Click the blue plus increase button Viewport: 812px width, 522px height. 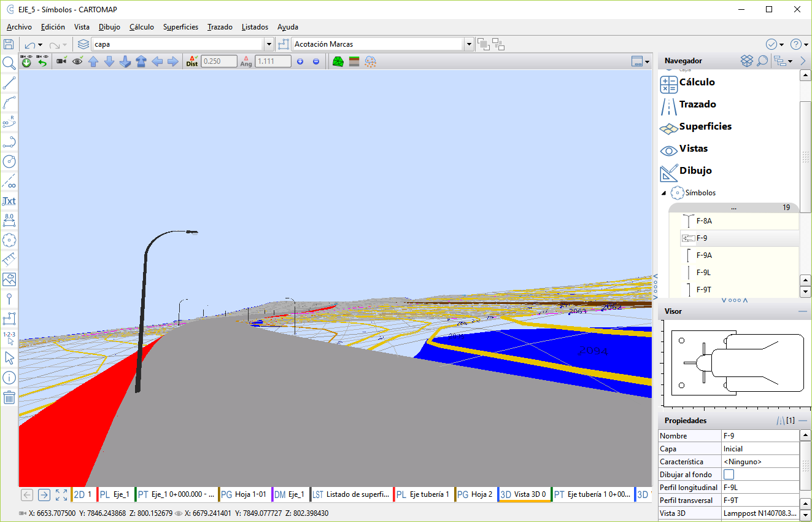[x=300, y=61]
